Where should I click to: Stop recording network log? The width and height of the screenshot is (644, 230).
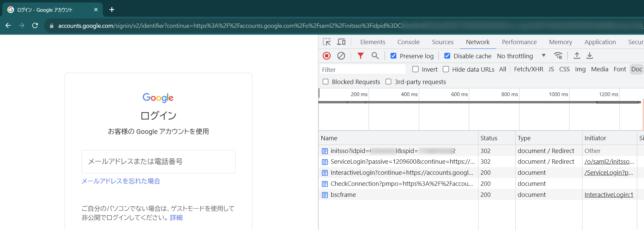[327, 56]
